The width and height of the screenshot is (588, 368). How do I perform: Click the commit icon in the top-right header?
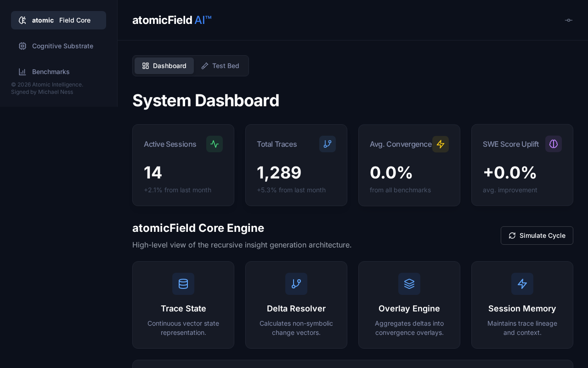click(569, 20)
